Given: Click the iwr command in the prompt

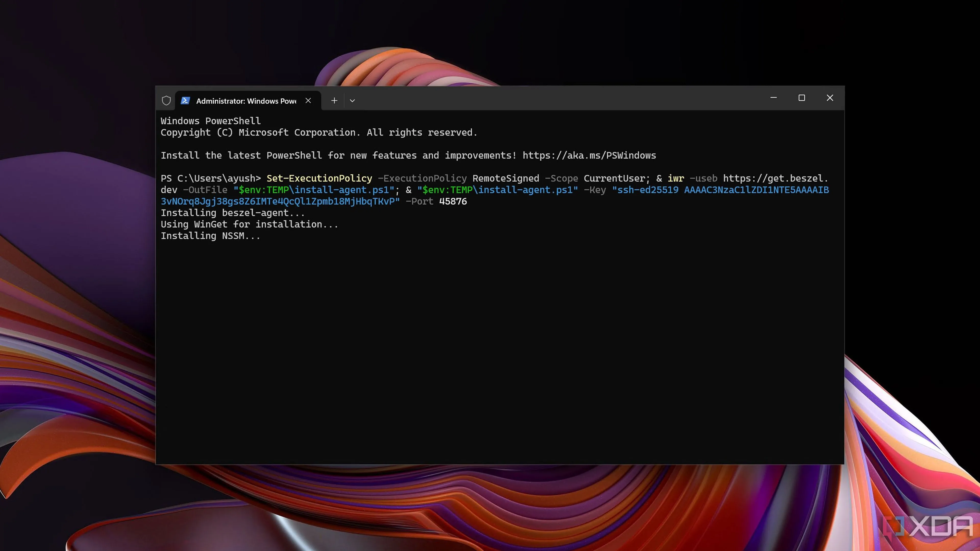Looking at the screenshot, I should (676, 178).
